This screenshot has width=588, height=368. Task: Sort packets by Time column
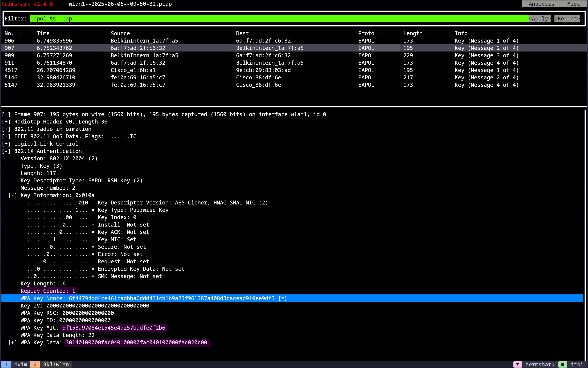coord(46,33)
